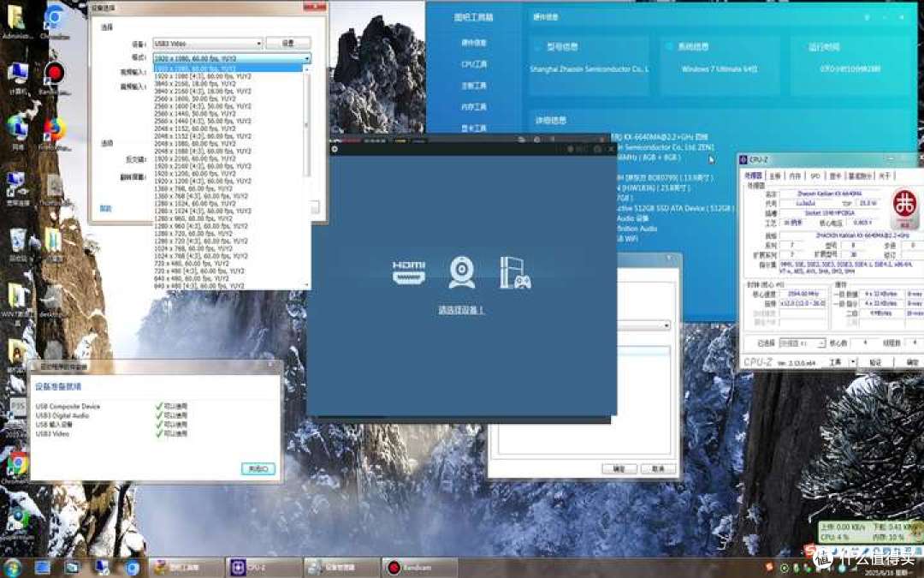Click the CPU name field in CPU-Z
This screenshot has width=924, height=578.
click(830, 194)
